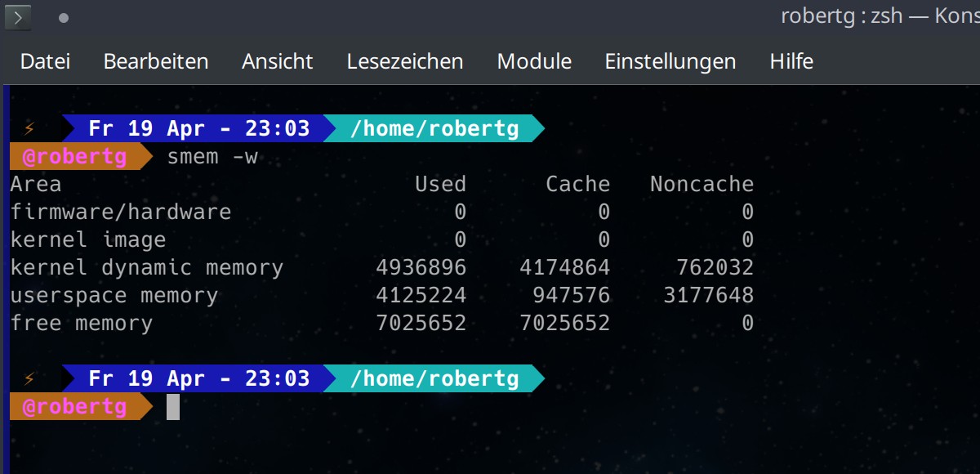Click the value 4125224
The height and width of the screenshot is (474, 980).
point(421,295)
